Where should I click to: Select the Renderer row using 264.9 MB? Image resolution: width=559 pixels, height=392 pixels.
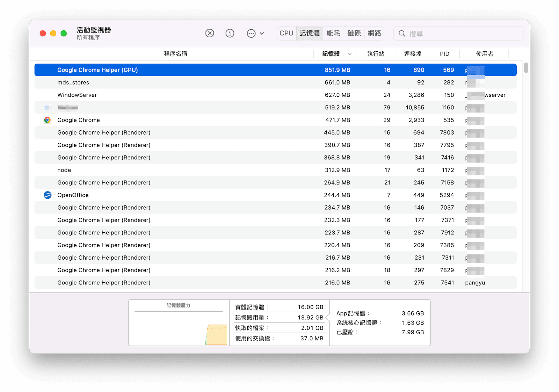tap(275, 183)
